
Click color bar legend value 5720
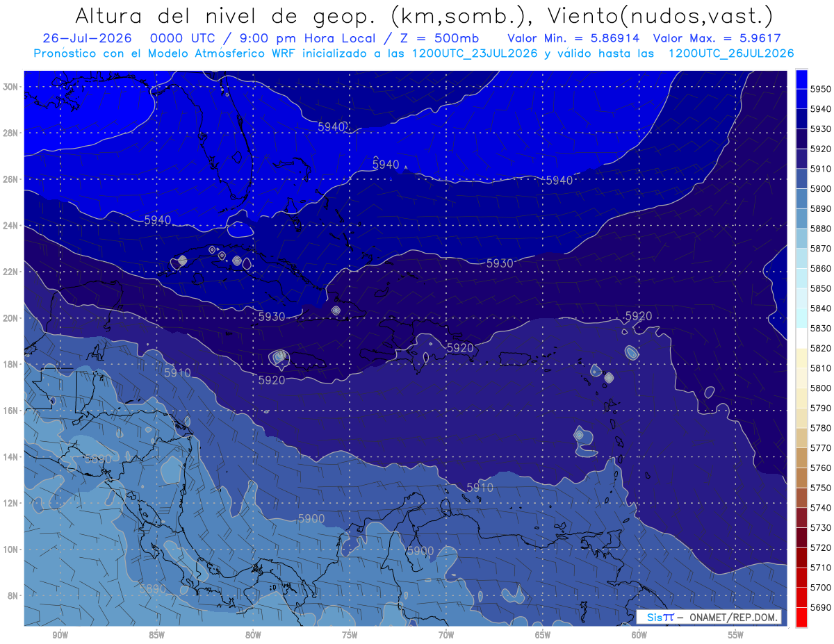pos(821,547)
